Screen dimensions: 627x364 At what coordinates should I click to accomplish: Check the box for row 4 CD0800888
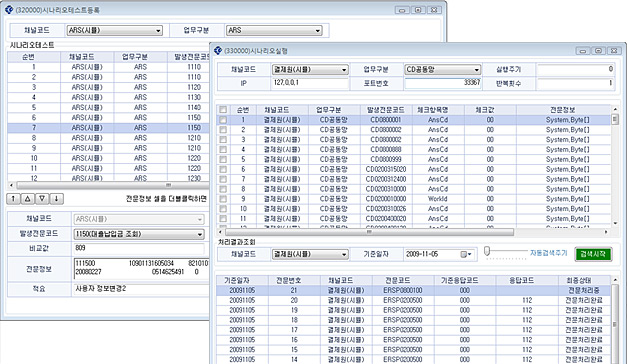pos(223,149)
